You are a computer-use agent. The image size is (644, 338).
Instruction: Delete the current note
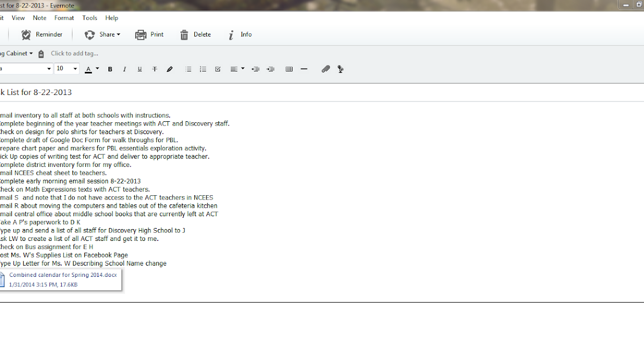coord(195,34)
